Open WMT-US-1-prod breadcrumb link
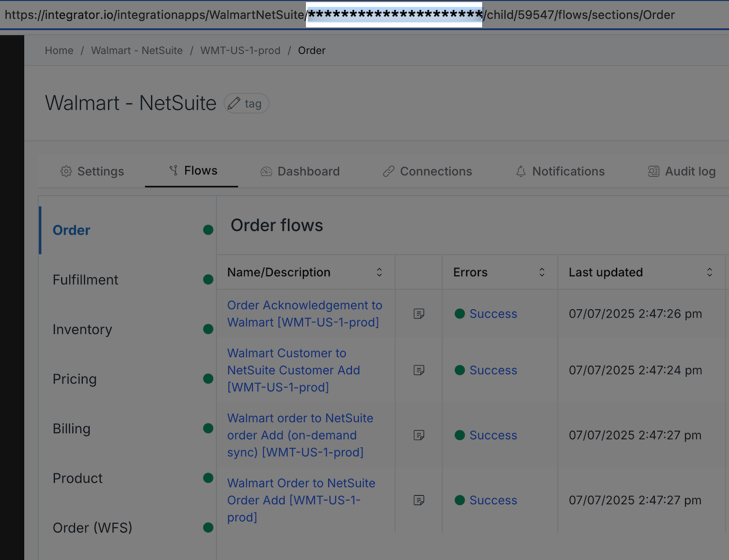 (241, 51)
